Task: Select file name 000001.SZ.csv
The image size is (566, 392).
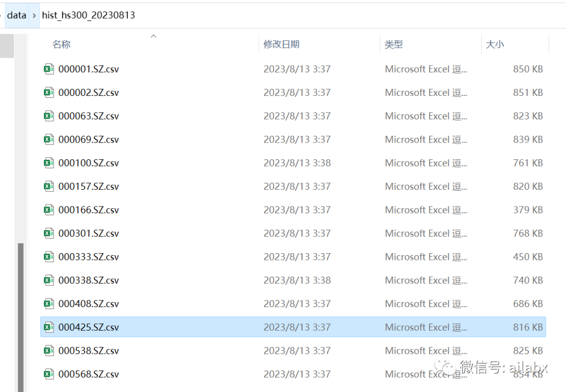Action: point(89,69)
